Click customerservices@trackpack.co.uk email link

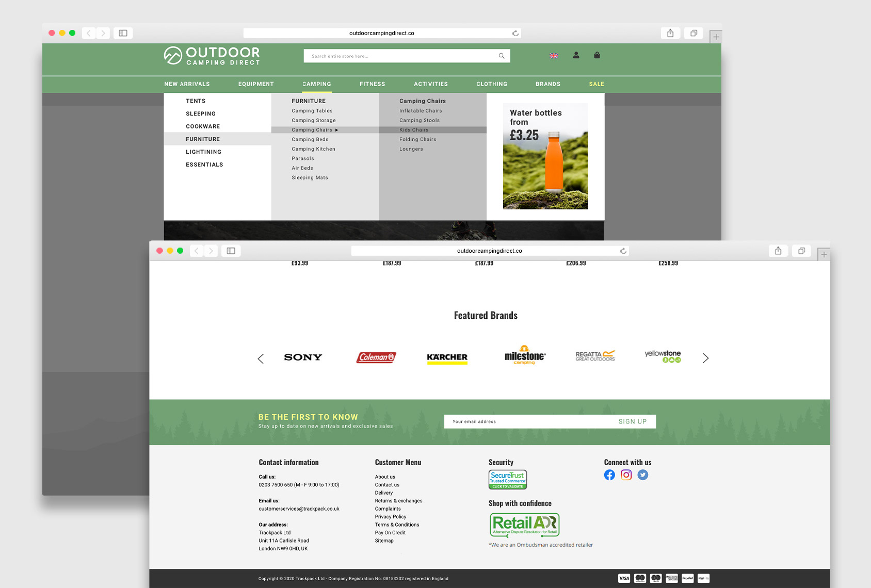pos(299,509)
